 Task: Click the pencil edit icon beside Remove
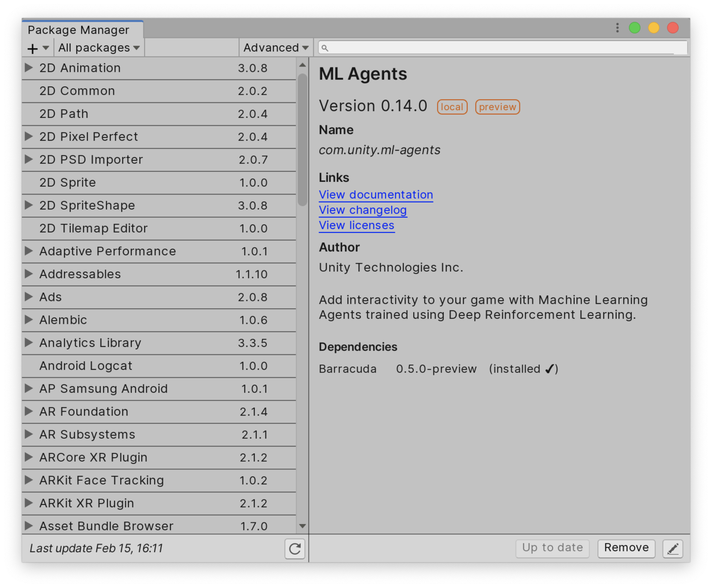673,549
